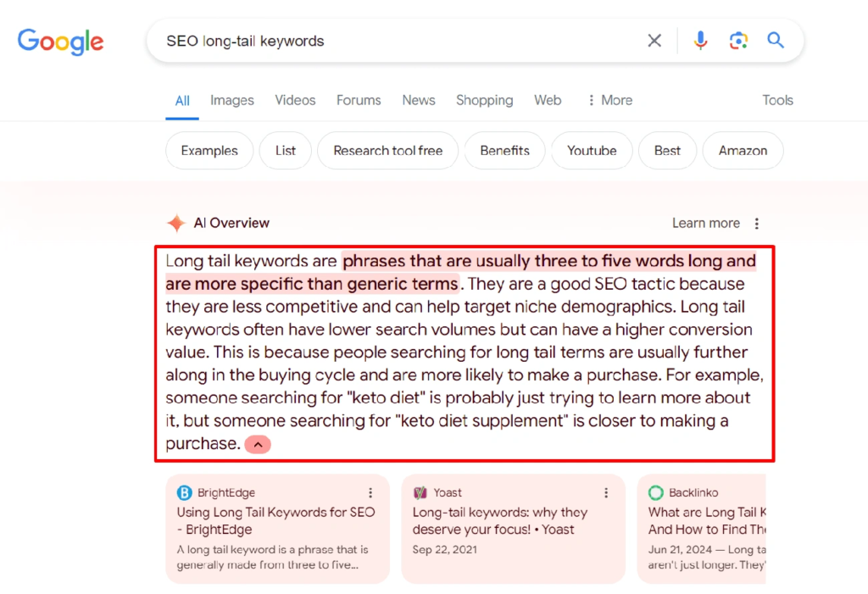Switch to the Videos tab
Screen dimensions: 868x594
coord(295,100)
